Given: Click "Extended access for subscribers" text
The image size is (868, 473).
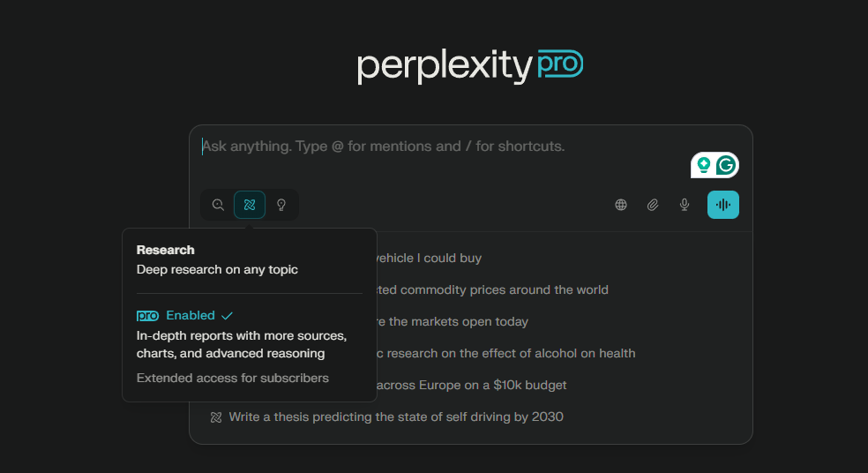Looking at the screenshot, I should (x=233, y=378).
